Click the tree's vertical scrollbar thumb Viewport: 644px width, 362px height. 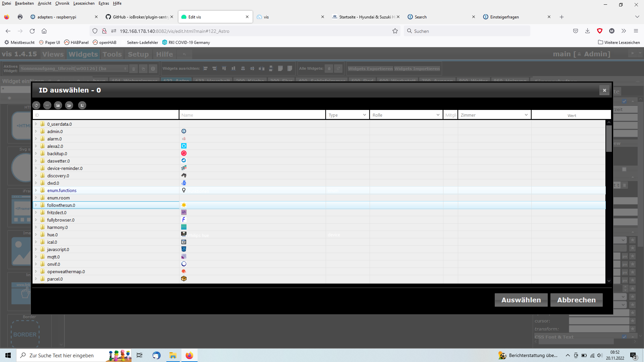(609, 138)
